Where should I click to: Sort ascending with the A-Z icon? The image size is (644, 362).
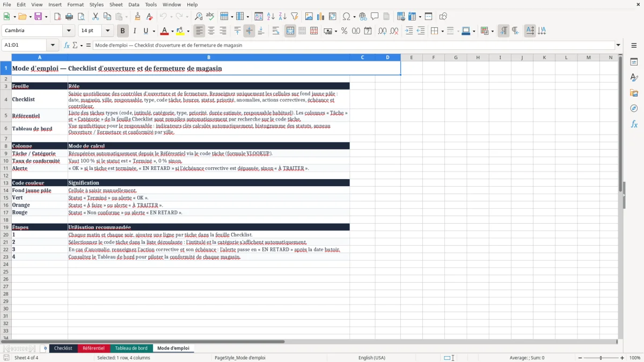tap(271, 17)
